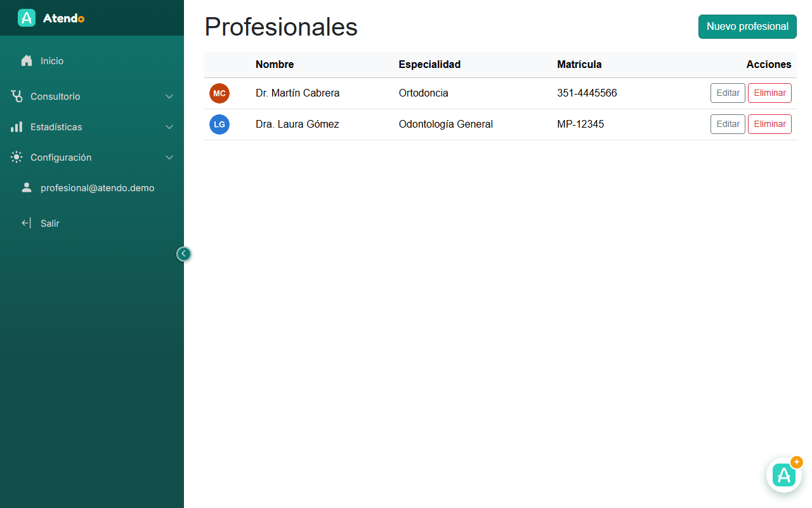Click the Odontología General specialty cell
Viewport: 812px width, 508px height.
tap(445, 124)
